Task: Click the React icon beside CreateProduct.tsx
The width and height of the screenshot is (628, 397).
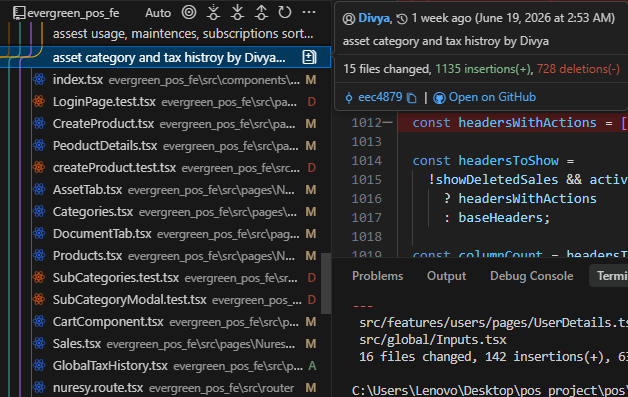Action: (x=39, y=124)
